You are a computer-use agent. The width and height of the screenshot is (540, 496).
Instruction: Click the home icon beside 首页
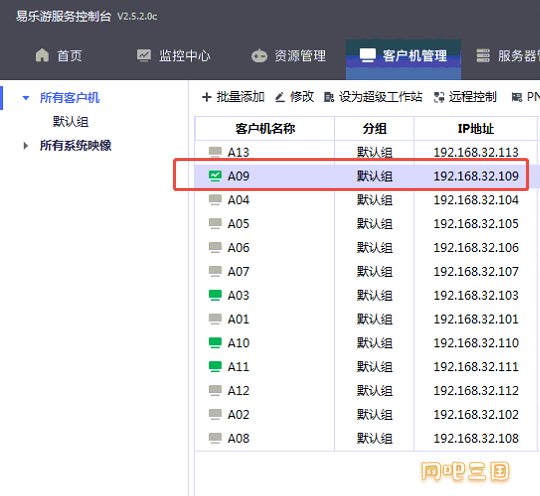42,55
